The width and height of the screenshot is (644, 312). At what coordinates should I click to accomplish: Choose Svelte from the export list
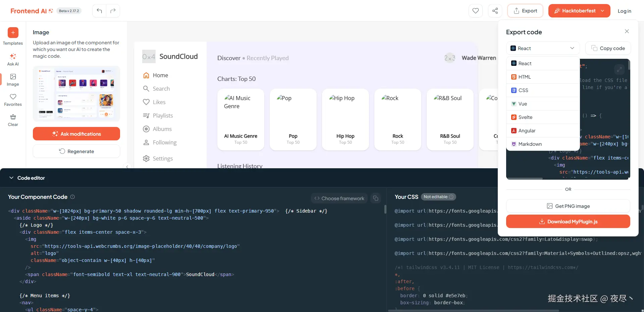pyautogui.click(x=543, y=117)
